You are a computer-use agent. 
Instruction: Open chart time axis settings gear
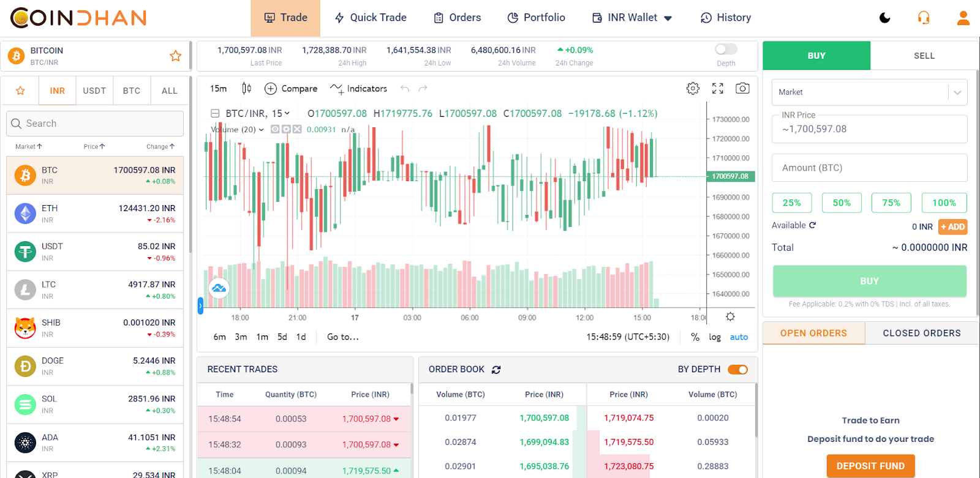(x=730, y=317)
